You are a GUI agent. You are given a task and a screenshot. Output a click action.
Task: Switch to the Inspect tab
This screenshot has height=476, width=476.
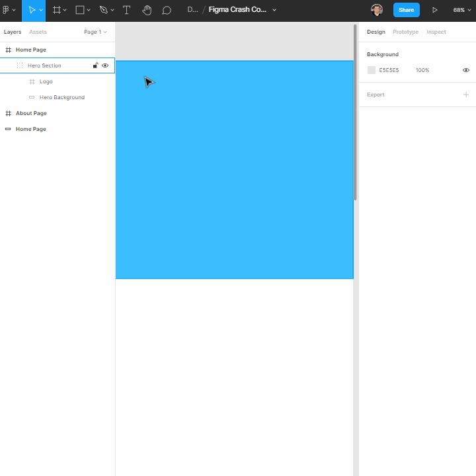click(436, 32)
